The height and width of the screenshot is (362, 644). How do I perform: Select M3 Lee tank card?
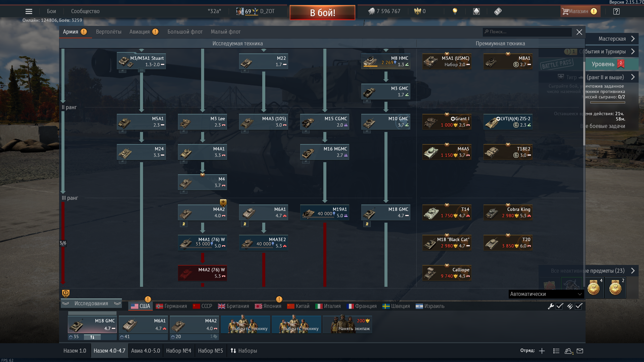[202, 122]
